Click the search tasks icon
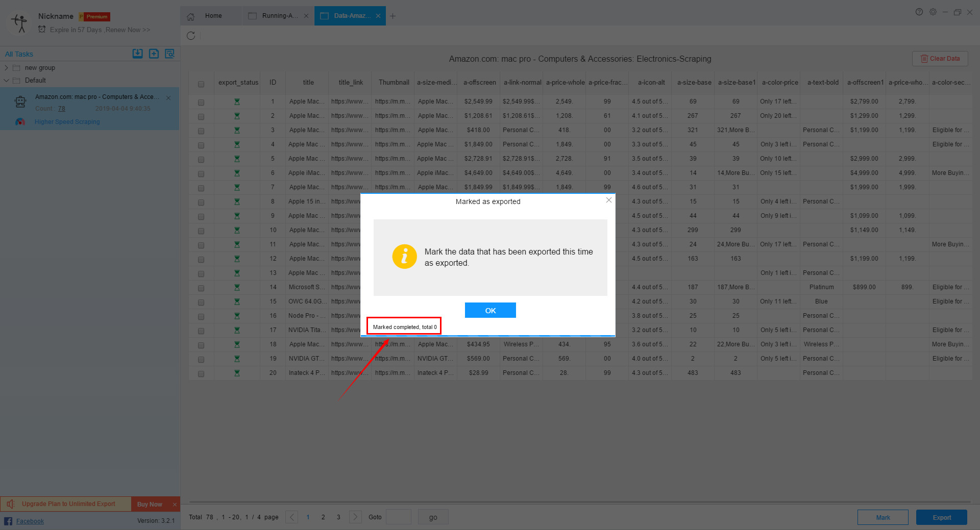Viewport: 980px width, 530px height. (170, 54)
